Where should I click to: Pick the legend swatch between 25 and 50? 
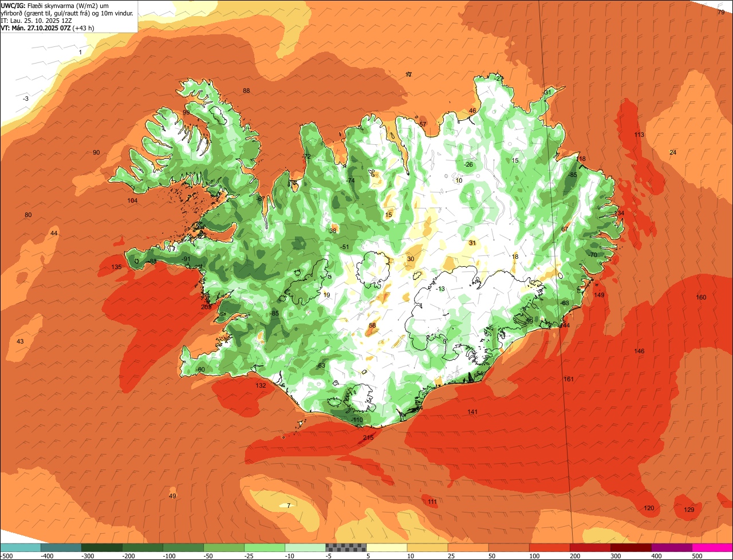point(468,547)
